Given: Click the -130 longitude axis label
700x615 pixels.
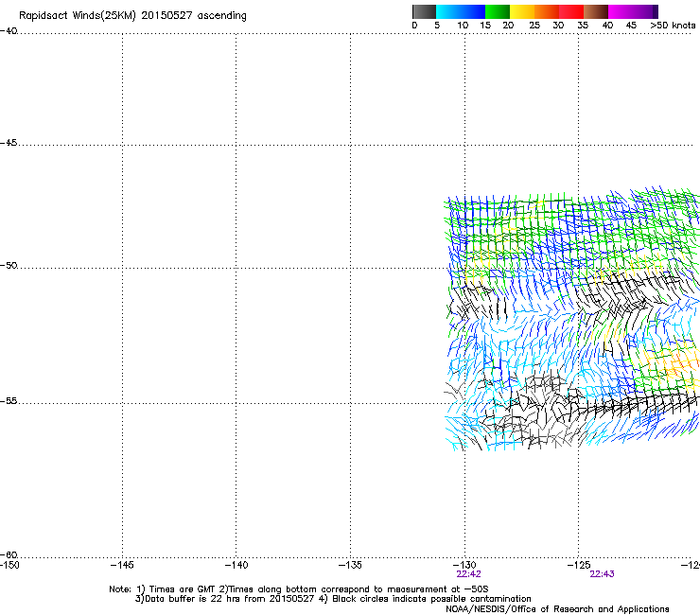Looking at the screenshot, I should [464, 565].
